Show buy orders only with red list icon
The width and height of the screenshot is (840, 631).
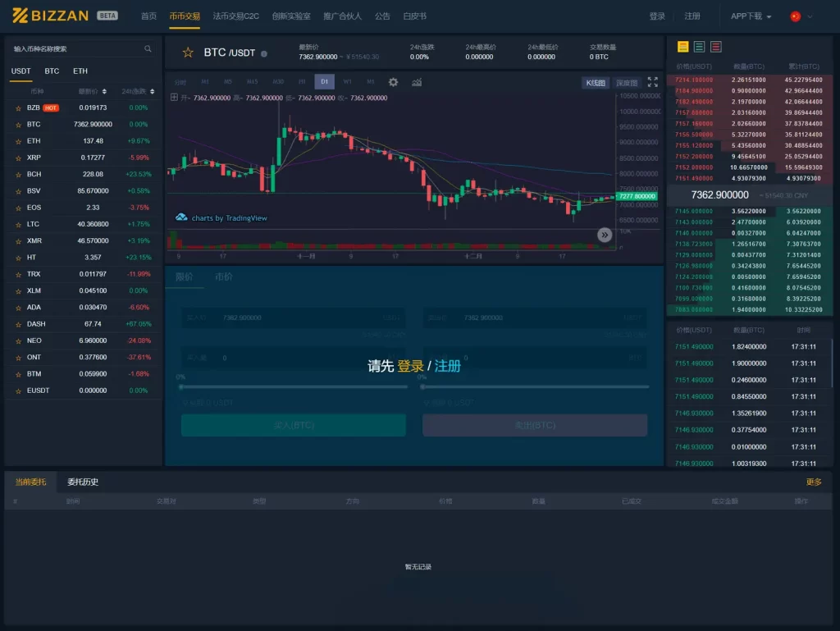tap(716, 45)
